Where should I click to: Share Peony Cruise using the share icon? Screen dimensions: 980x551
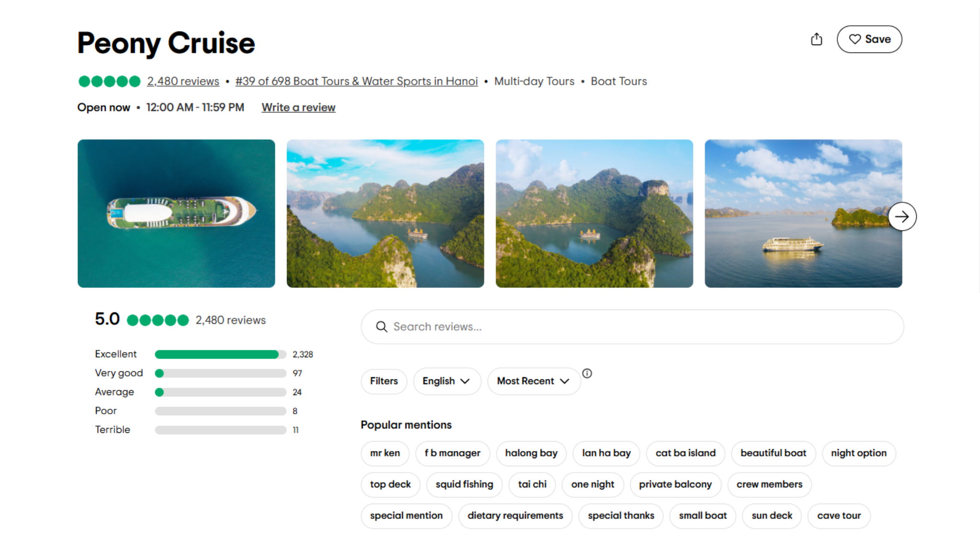point(817,39)
